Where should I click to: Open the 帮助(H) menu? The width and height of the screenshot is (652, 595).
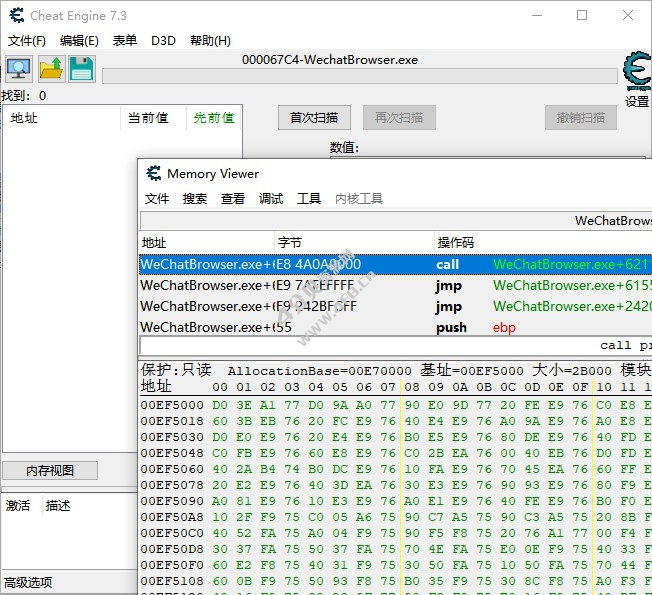(208, 41)
